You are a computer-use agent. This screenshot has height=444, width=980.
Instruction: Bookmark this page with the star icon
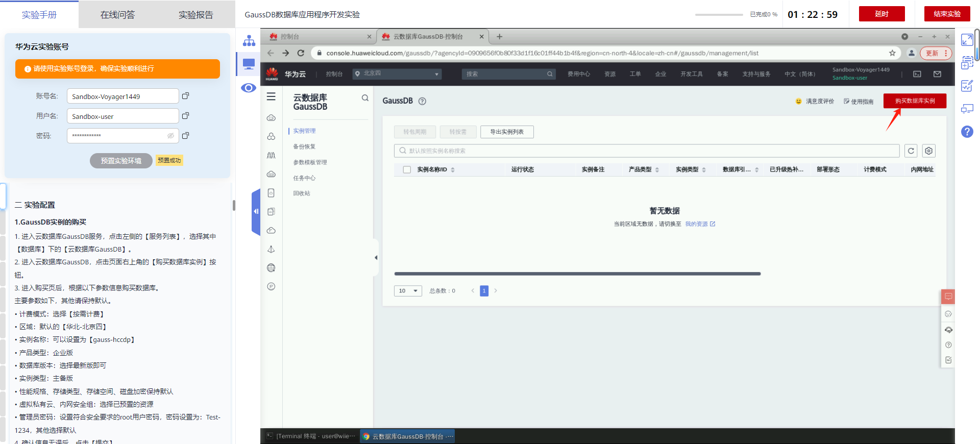pos(892,53)
